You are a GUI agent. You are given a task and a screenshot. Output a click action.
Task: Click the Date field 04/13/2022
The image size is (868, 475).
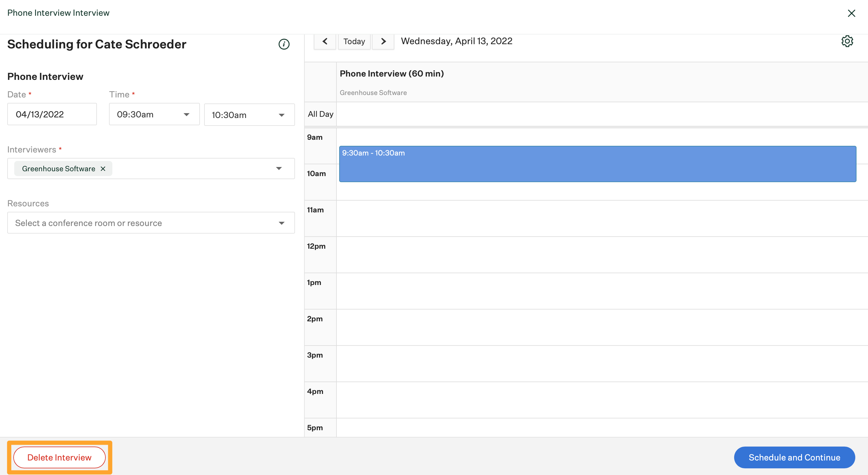pyautogui.click(x=52, y=114)
